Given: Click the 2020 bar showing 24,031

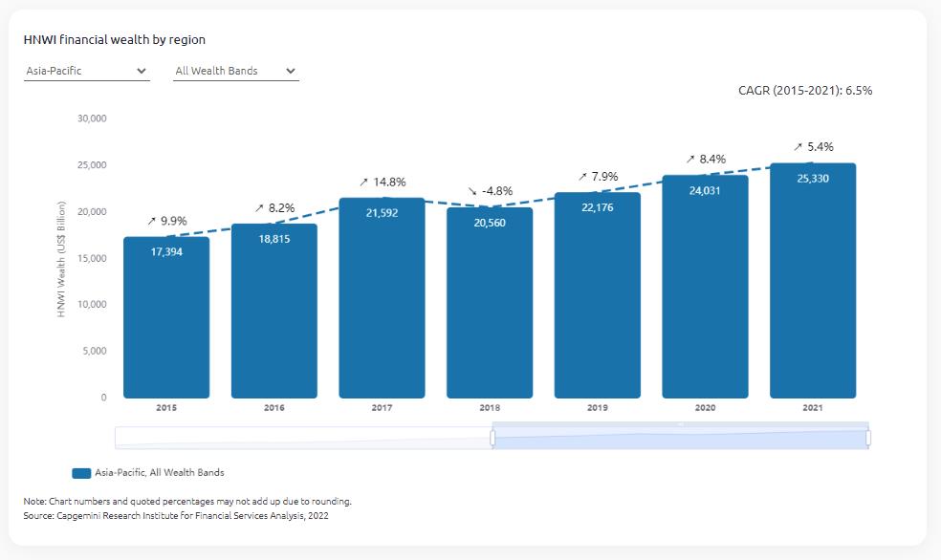Looking at the screenshot, I should (705, 287).
